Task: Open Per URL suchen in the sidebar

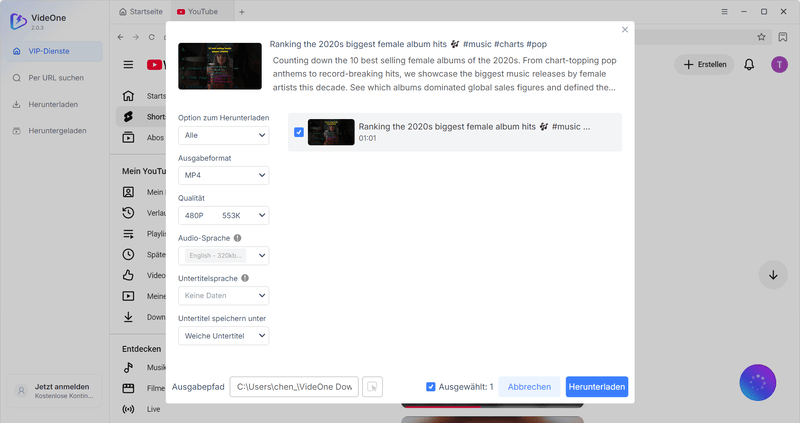Action: point(55,78)
